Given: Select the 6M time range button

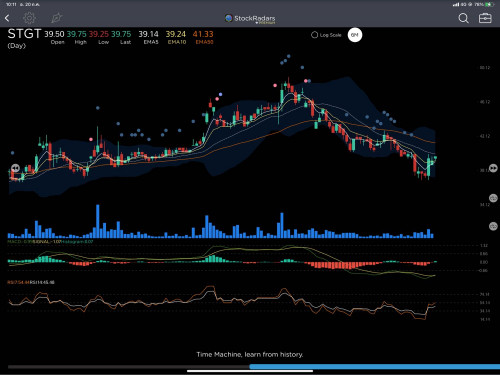Looking at the screenshot, I should pos(355,35).
